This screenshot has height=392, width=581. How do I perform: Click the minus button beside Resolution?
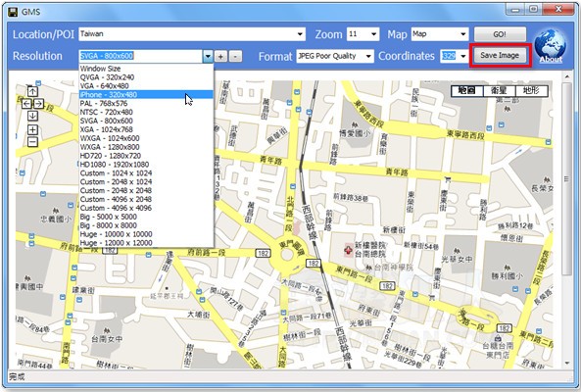(x=235, y=56)
